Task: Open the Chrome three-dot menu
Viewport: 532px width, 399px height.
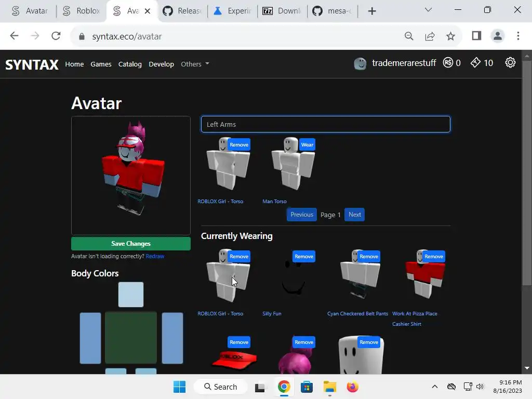Action: tap(518, 36)
